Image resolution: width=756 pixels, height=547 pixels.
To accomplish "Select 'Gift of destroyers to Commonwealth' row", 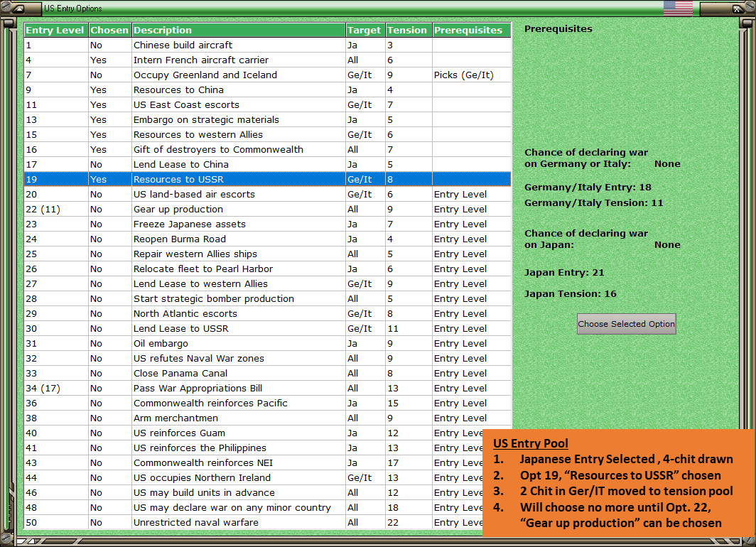I will [x=268, y=149].
